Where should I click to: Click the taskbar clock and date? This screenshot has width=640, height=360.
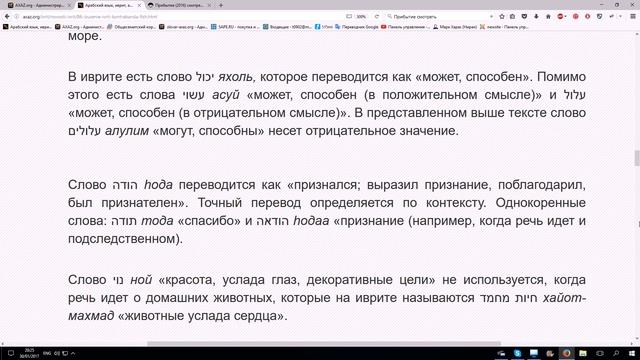click(29, 353)
